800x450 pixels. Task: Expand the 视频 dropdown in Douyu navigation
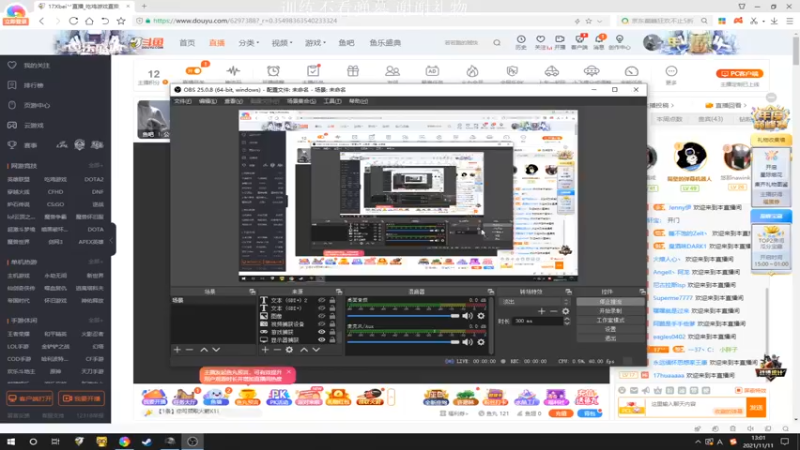282,43
